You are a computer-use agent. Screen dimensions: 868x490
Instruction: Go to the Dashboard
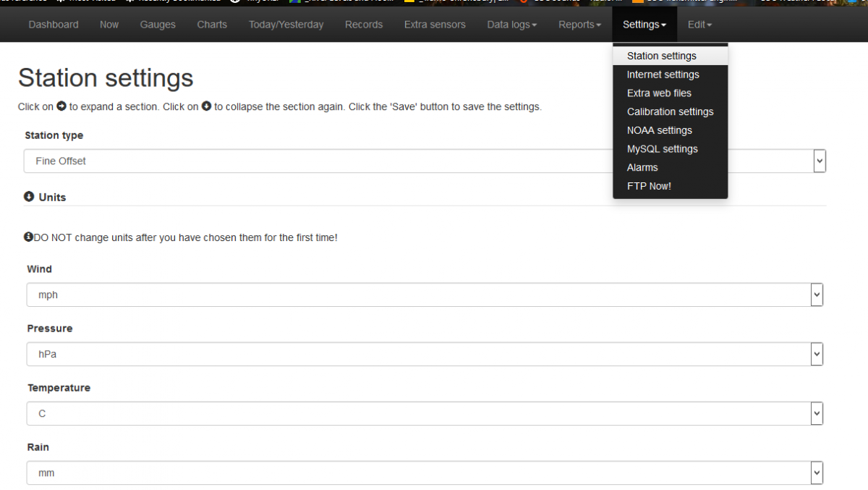coord(54,24)
